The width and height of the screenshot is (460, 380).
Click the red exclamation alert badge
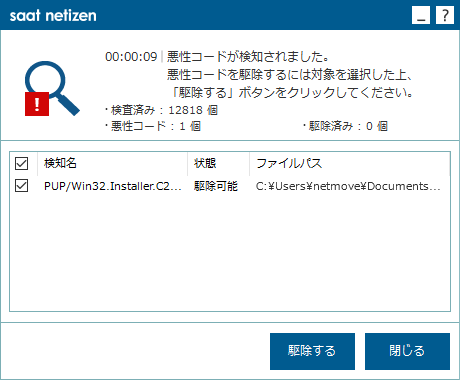[x=37, y=104]
